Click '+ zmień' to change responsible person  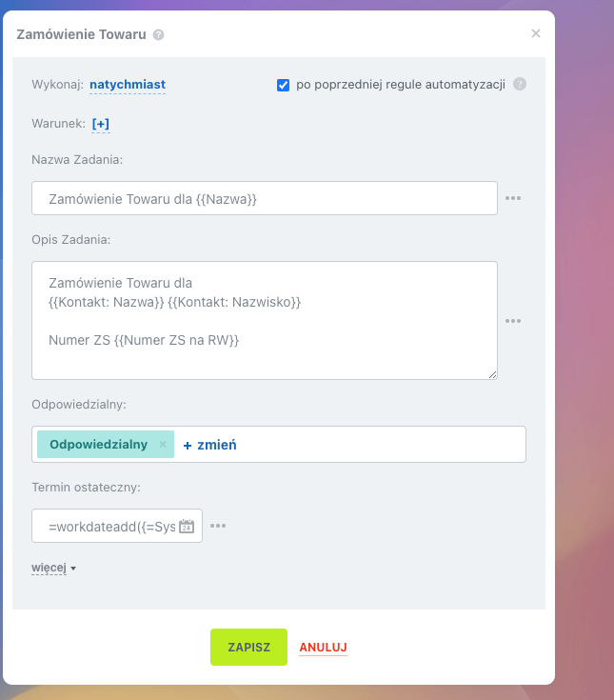(209, 445)
